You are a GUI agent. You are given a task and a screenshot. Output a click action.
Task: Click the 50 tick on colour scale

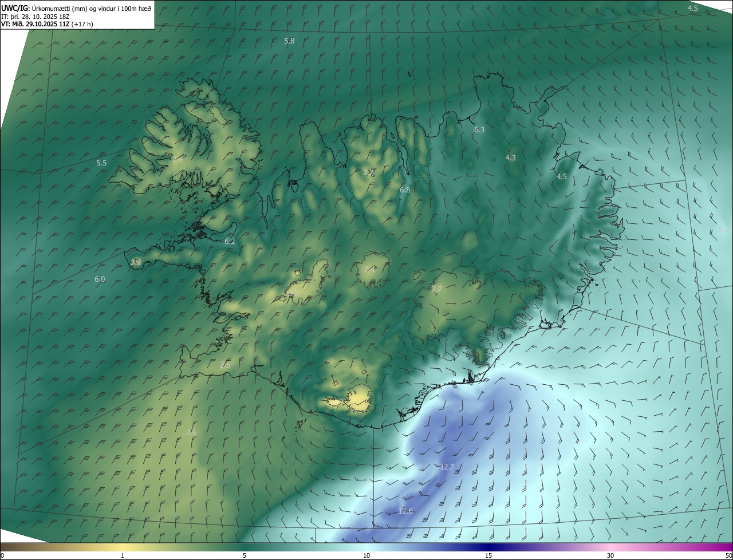click(728, 555)
